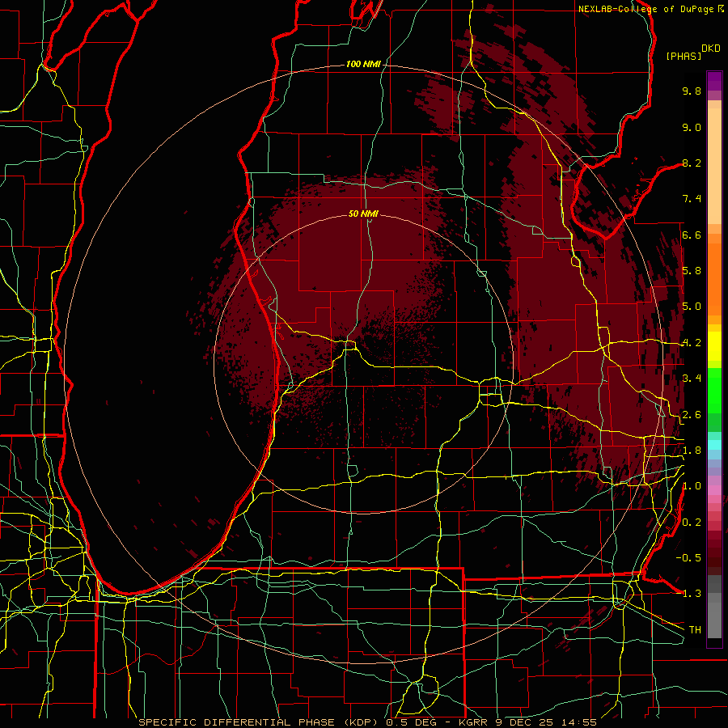Click the "50 NMI" range ring label
Screen dimensions: 728x728
(363, 214)
